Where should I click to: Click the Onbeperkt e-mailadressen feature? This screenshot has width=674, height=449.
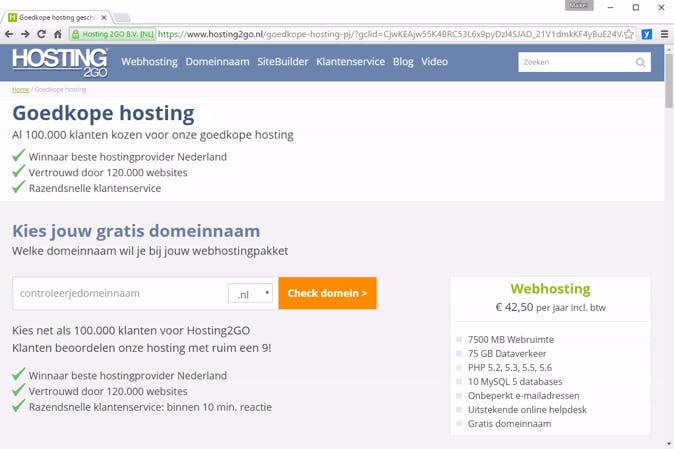pos(524,396)
